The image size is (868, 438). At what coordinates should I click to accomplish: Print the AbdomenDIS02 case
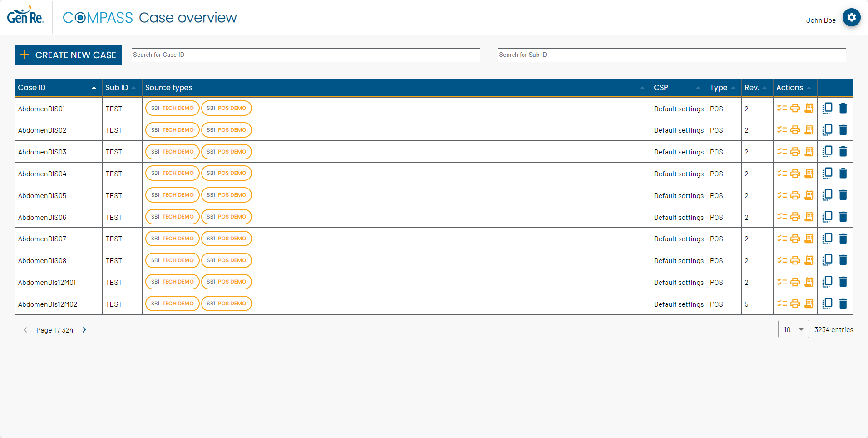point(795,130)
